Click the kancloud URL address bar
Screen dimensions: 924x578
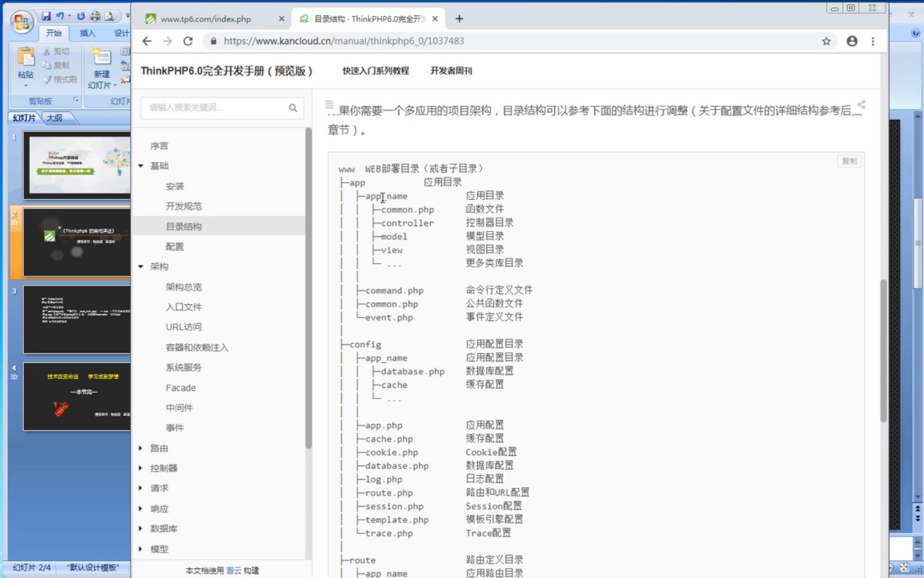(344, 41)
